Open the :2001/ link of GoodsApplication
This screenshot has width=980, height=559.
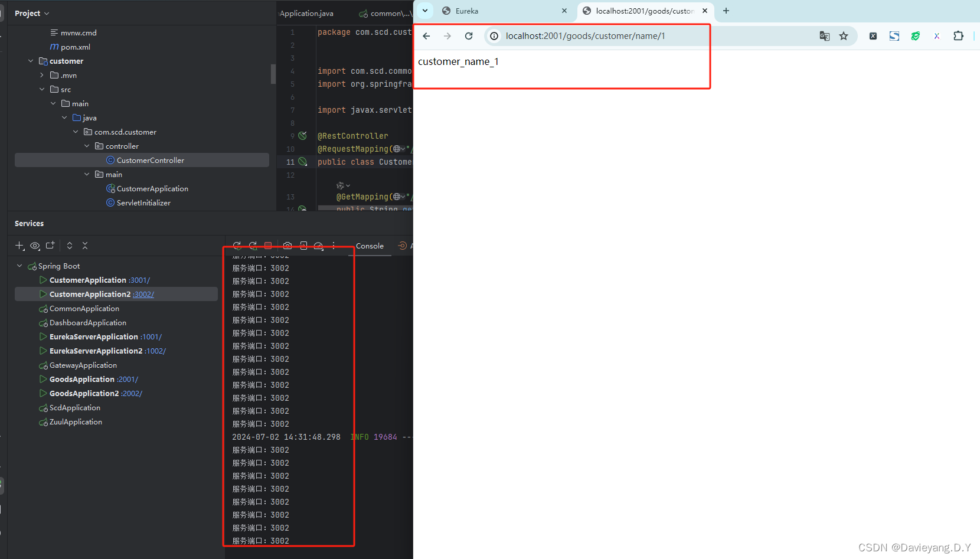point(128,379)
